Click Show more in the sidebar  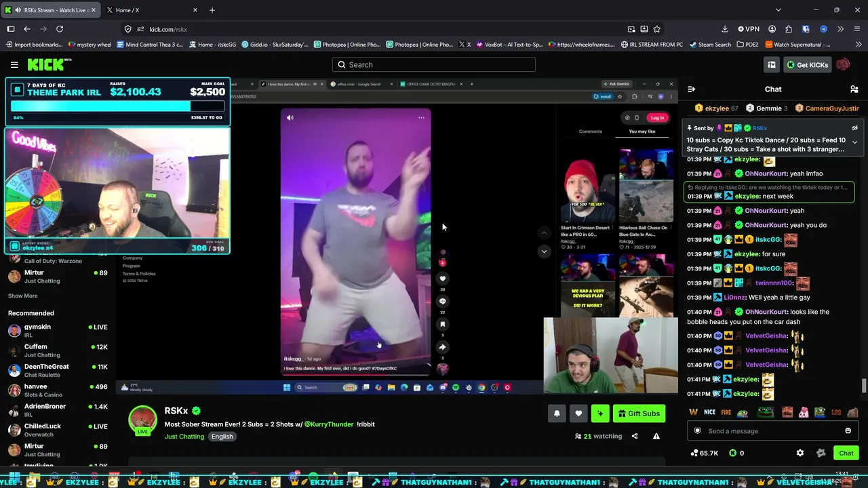[x=22, y=296]
